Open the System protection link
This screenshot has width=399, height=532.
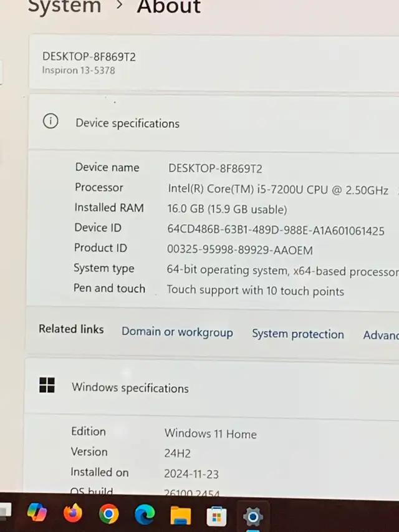point(298,334)
